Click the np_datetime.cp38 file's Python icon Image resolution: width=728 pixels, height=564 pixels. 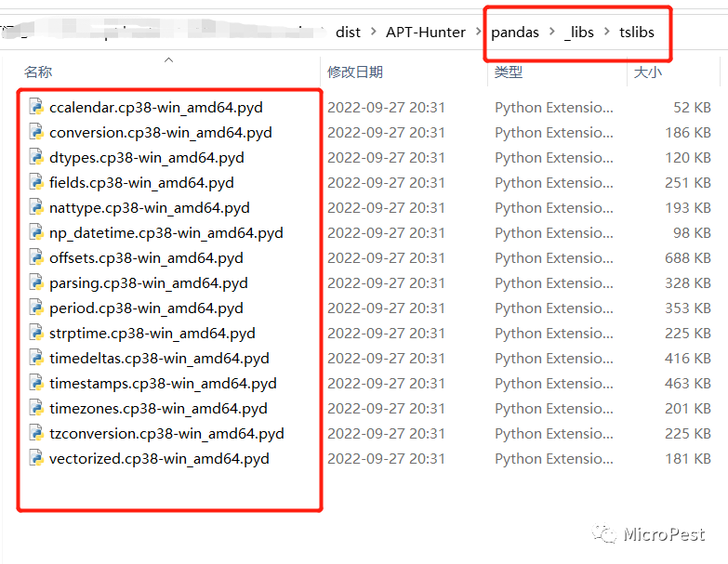[36, 232]
